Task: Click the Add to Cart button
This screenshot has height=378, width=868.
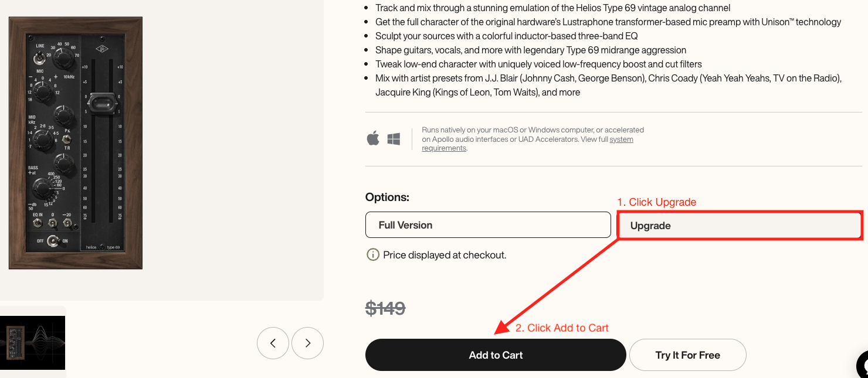Action: click(x=496, y=355)
